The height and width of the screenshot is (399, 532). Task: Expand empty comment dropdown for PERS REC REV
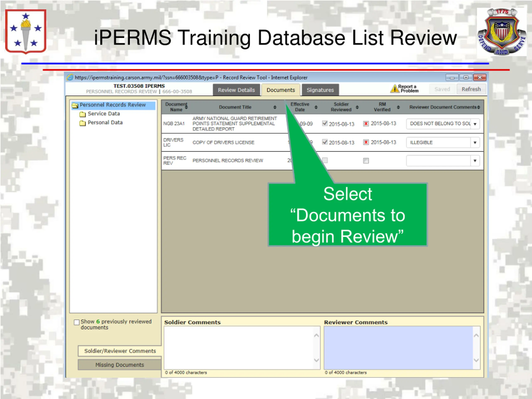pos(475,161)
